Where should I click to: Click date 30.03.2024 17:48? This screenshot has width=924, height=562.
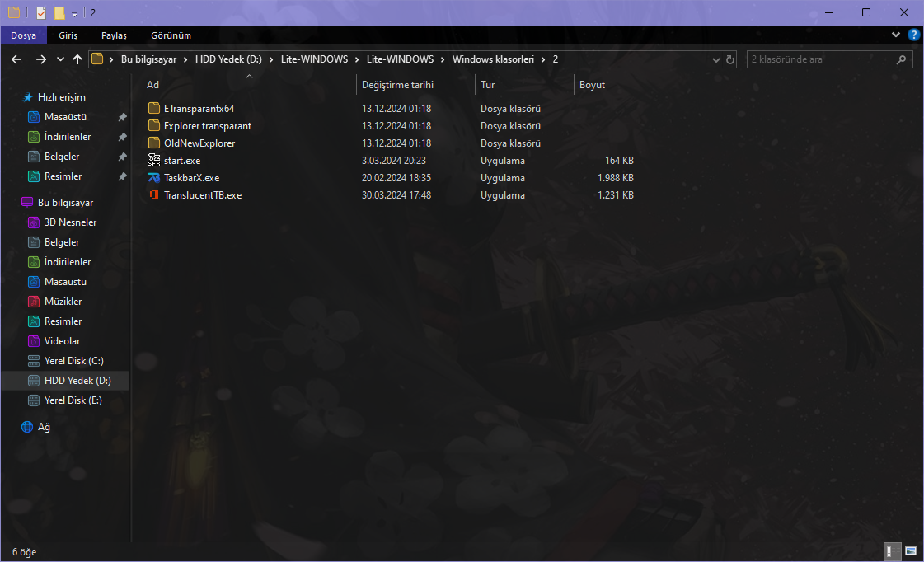396,195
